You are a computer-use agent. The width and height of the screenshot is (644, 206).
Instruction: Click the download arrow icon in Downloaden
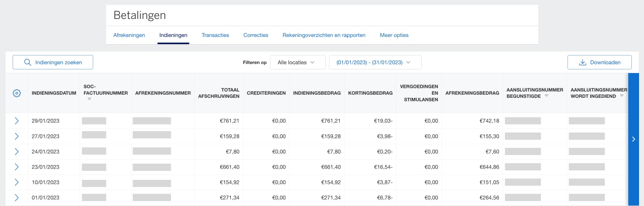click(x=582, y=62)
